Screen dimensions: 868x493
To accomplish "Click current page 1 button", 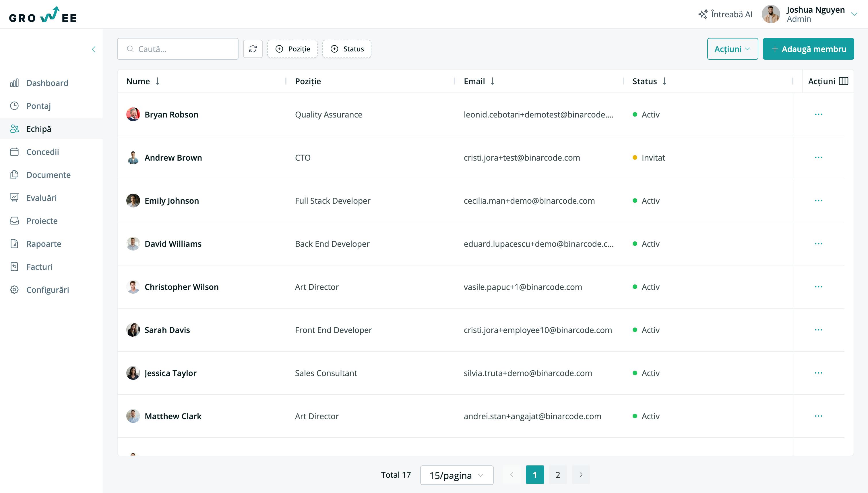I will point(535,475).
